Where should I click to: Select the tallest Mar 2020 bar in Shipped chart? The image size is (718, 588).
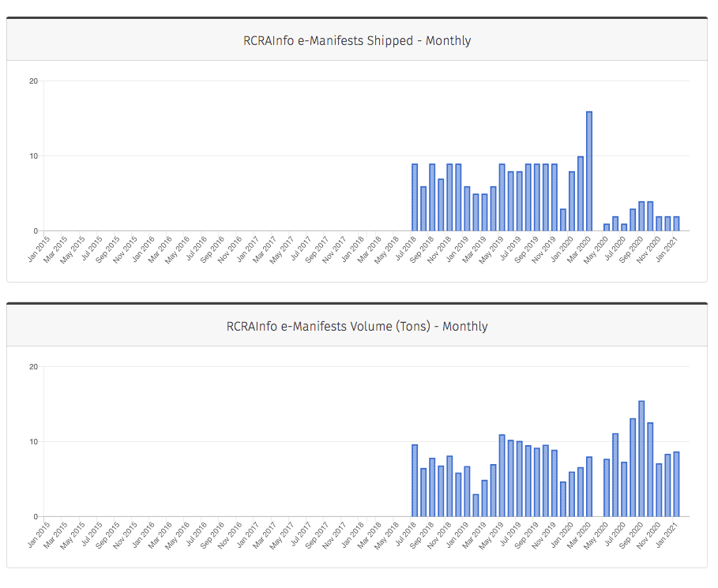pyautogui.click(x=589, y=171)
